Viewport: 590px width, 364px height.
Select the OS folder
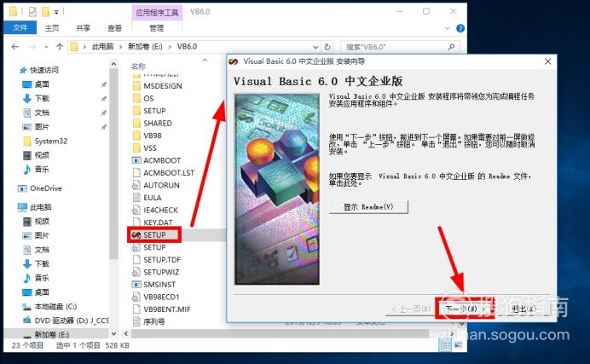point(148,99)
